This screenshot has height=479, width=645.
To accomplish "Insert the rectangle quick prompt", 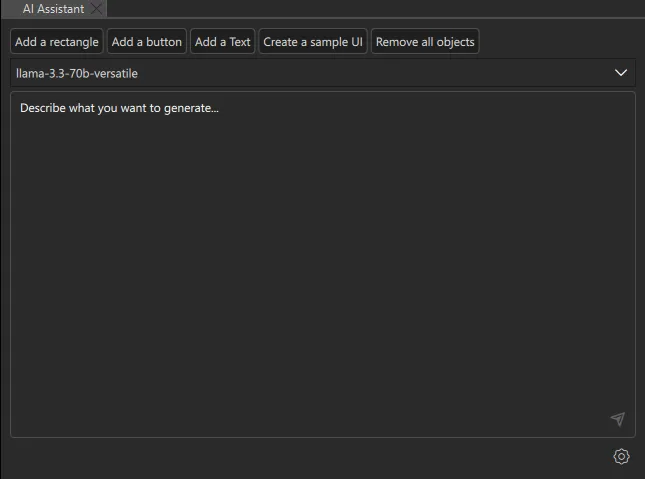I will click(x=57, y=42).
